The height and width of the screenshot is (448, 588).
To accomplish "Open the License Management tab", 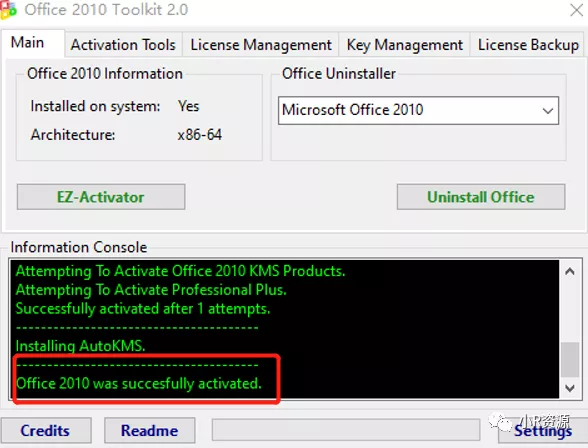I will pos(261,45).
